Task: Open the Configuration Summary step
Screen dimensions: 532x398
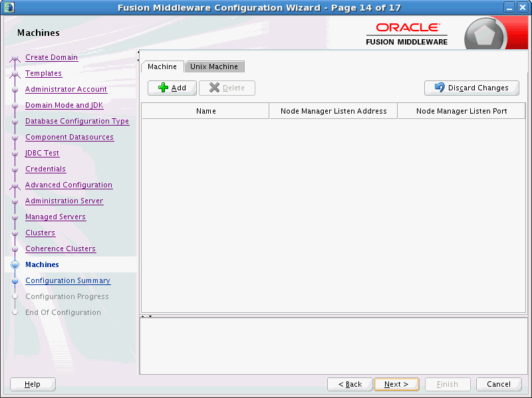Action: [x=68, y=280]
